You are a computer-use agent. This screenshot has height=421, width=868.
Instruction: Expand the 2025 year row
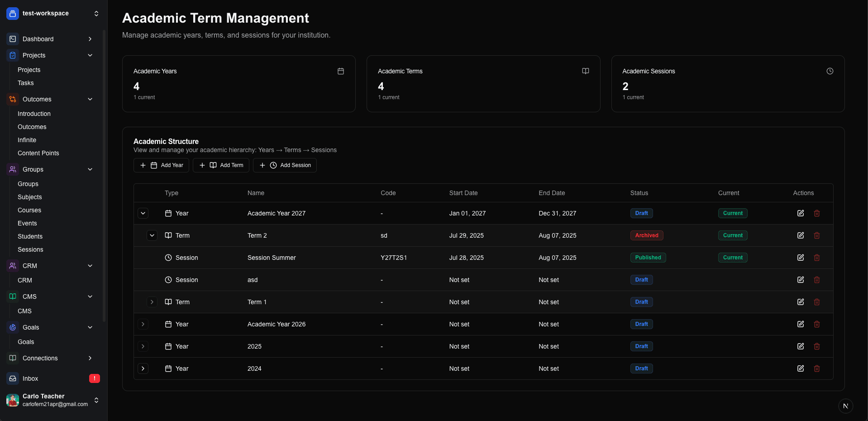(143, 346)
